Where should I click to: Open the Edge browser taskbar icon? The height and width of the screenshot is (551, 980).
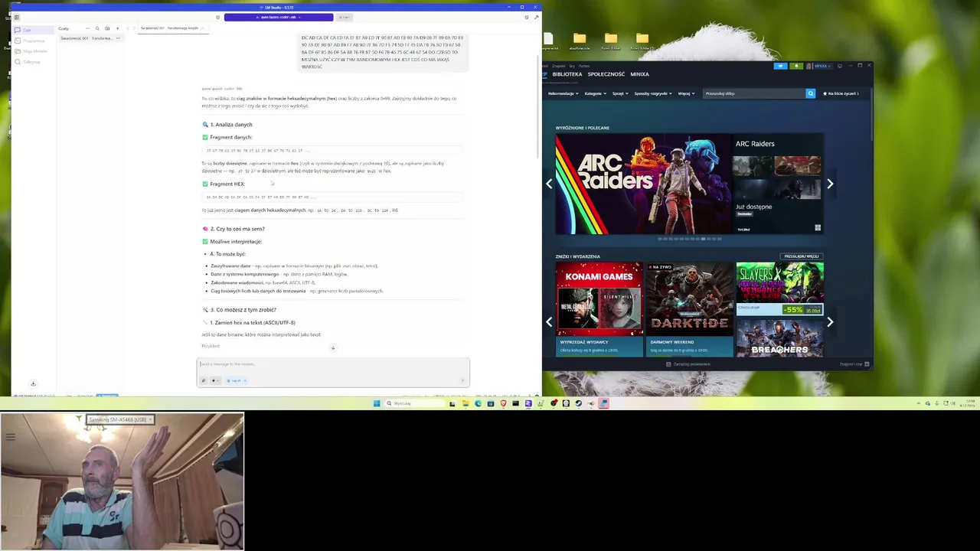point(478,403)
